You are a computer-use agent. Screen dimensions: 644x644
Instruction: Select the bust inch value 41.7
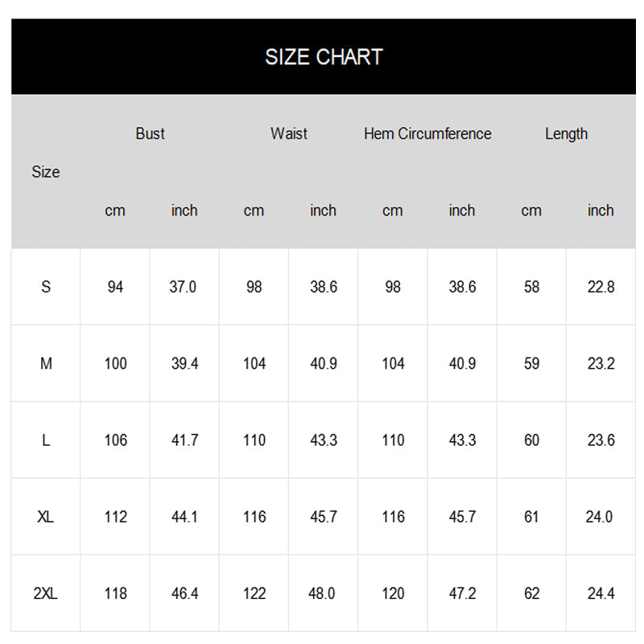tap(184, 440)
